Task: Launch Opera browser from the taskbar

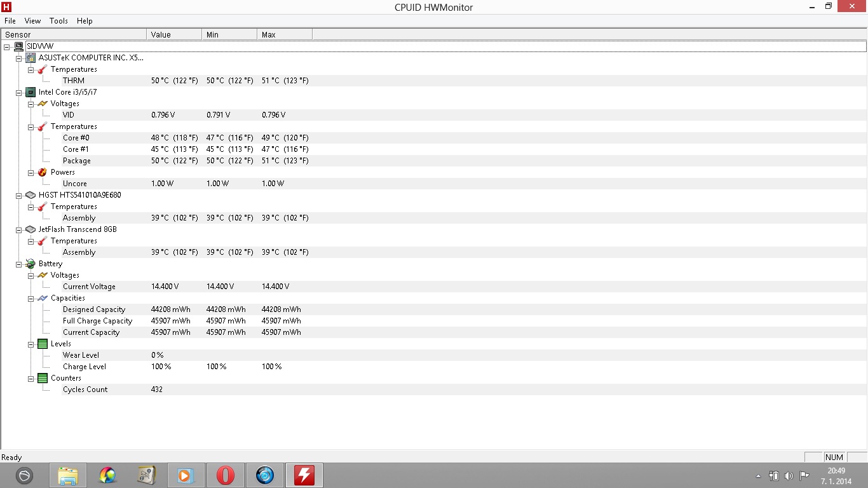Action: click(x=226, y=475)
